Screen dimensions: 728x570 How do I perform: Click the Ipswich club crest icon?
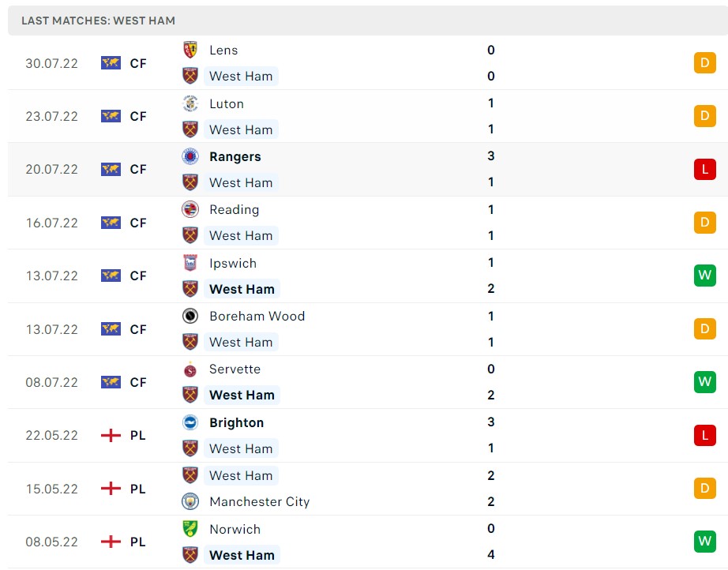click(x=190, y=263)
